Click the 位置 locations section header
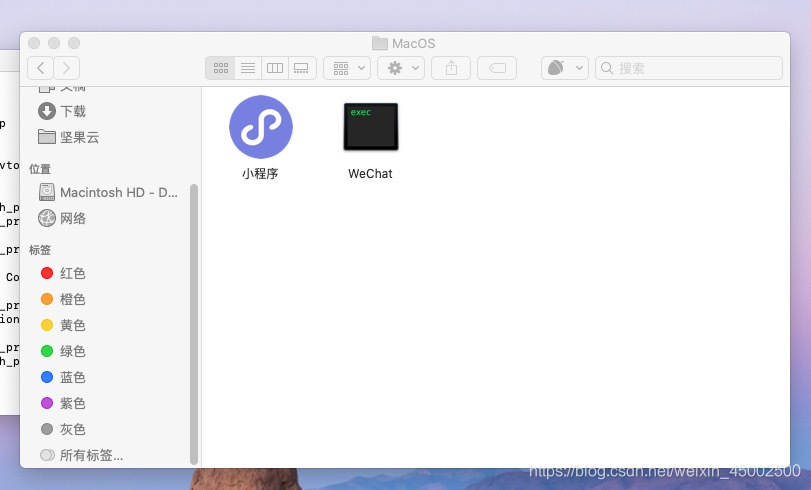 [x=40, y=169]
